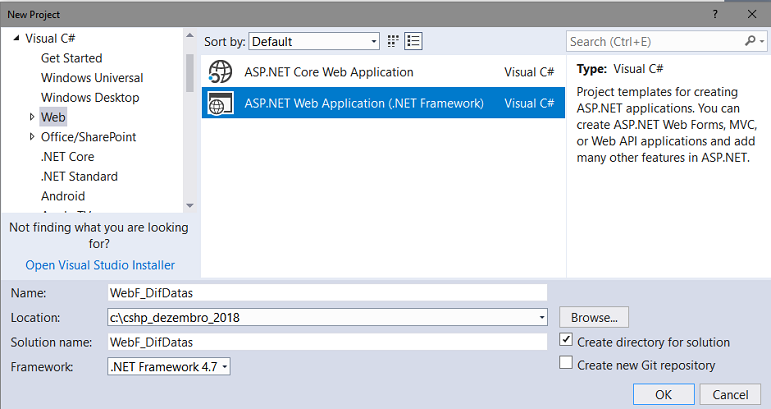Select Get Started category
771x409 pixels.
71,58
